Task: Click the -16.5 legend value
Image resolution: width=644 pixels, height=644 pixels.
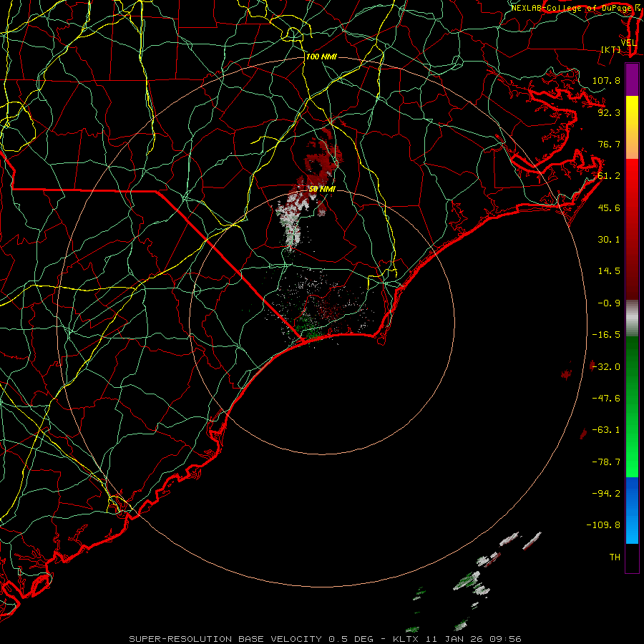Action: tap(606, 335)
